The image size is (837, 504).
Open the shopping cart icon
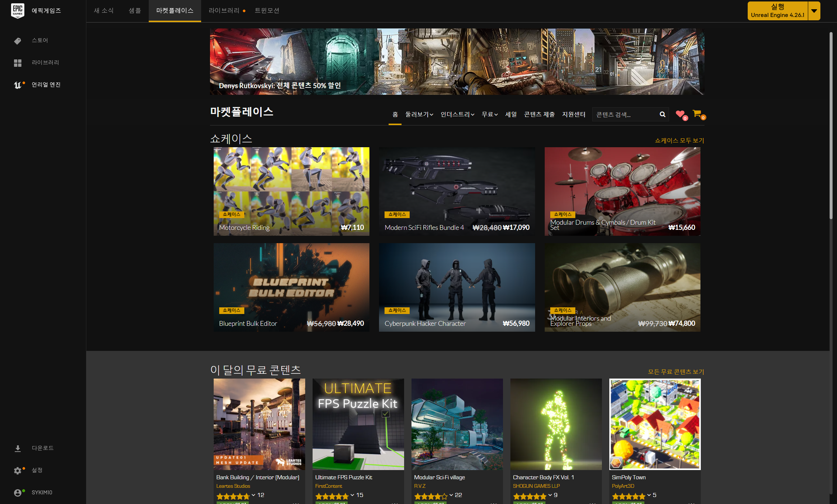click(x=697, y=114)
